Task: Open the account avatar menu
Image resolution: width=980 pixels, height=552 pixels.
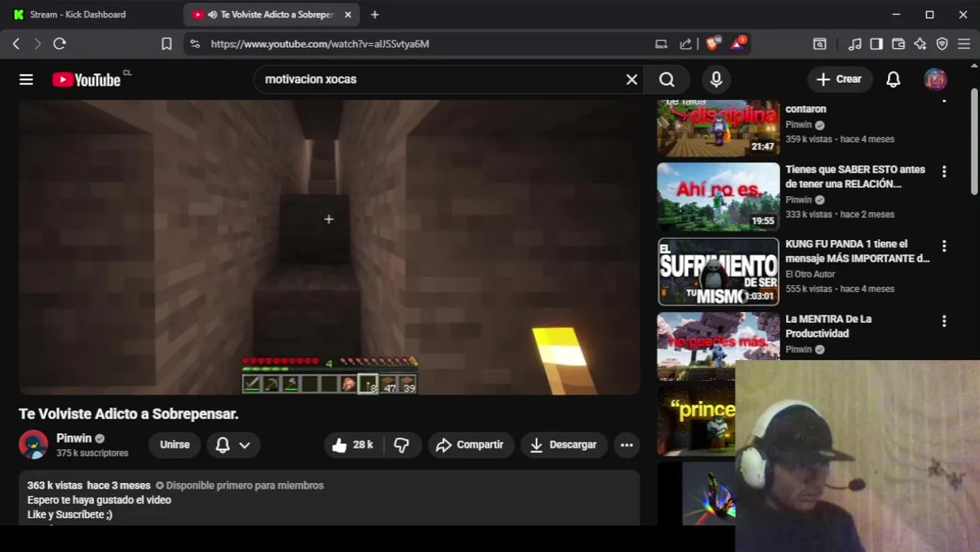Action: (936, 79)
